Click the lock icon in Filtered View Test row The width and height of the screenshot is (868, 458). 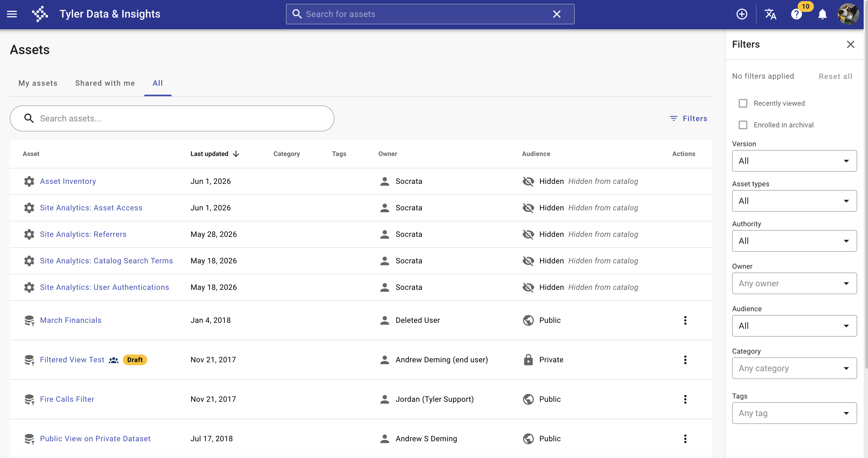point(528,360)
